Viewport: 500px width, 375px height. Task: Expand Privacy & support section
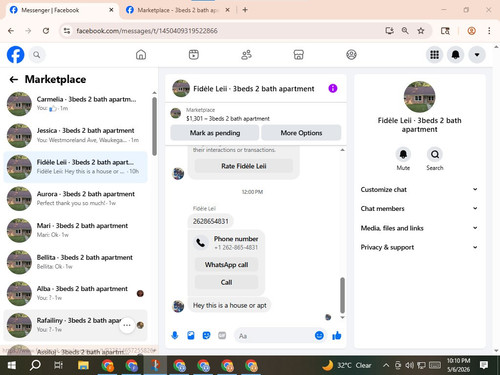419,247
